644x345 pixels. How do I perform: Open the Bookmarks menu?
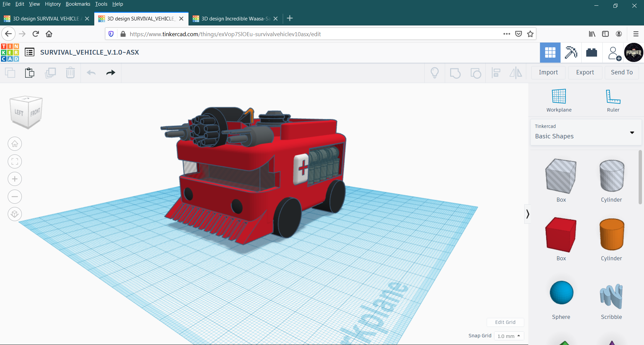pyautogui.click(x=78, y=4)
